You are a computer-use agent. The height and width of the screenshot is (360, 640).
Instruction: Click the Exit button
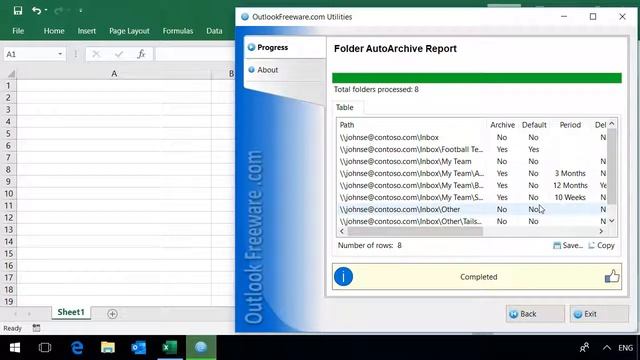pyautogui.click(x=599, y=314)
